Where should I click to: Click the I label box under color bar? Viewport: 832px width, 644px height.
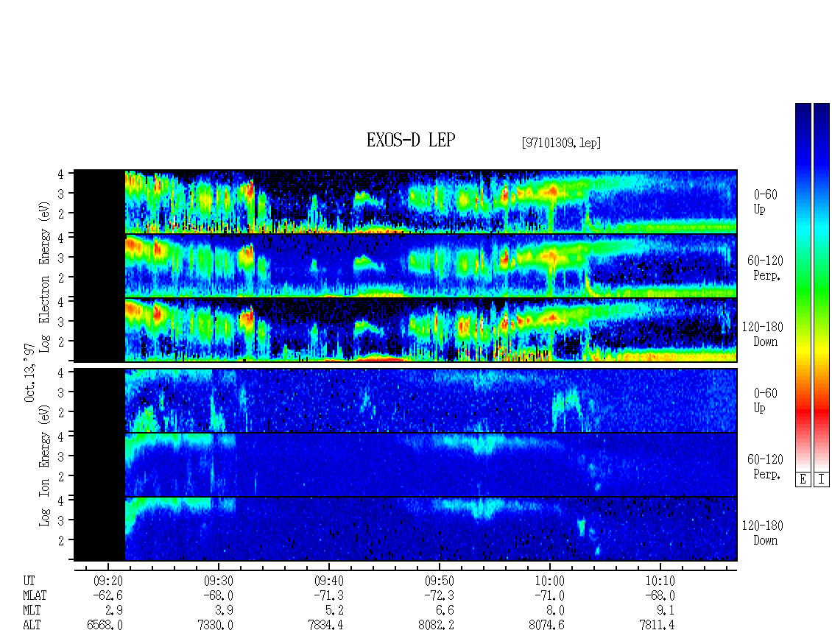[822, 480]
